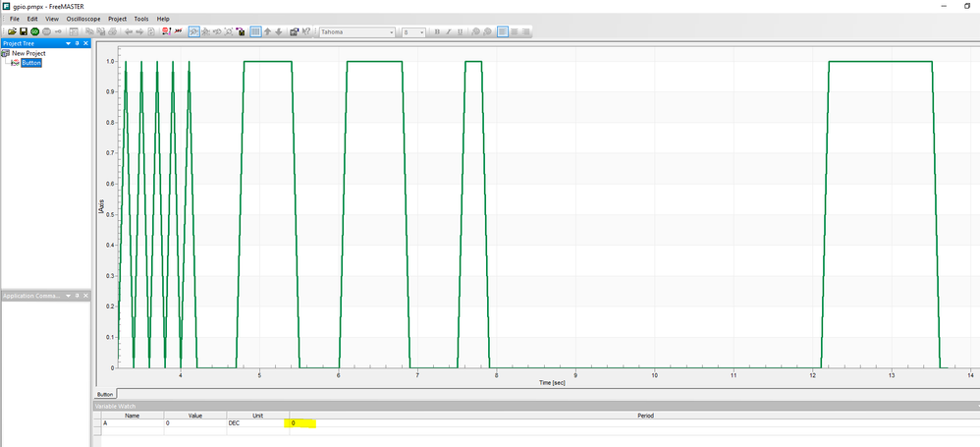Click the down arrow toolbar icon

click(279, 31)
